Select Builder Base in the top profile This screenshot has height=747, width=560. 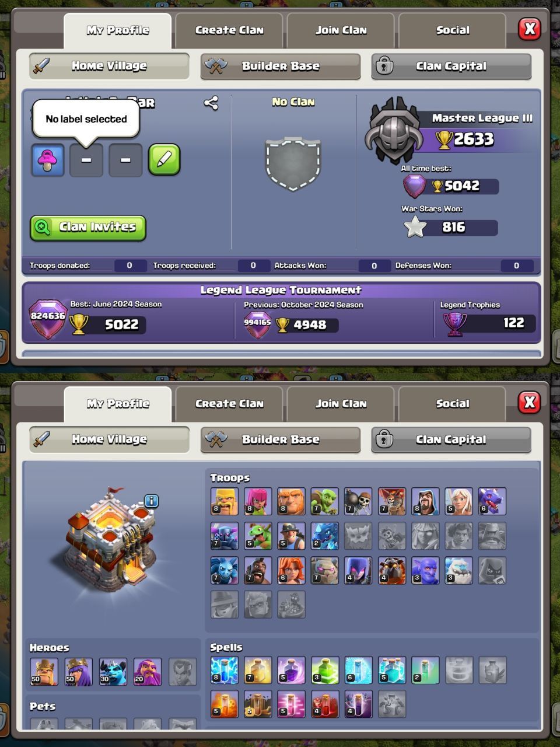[281, 66]
